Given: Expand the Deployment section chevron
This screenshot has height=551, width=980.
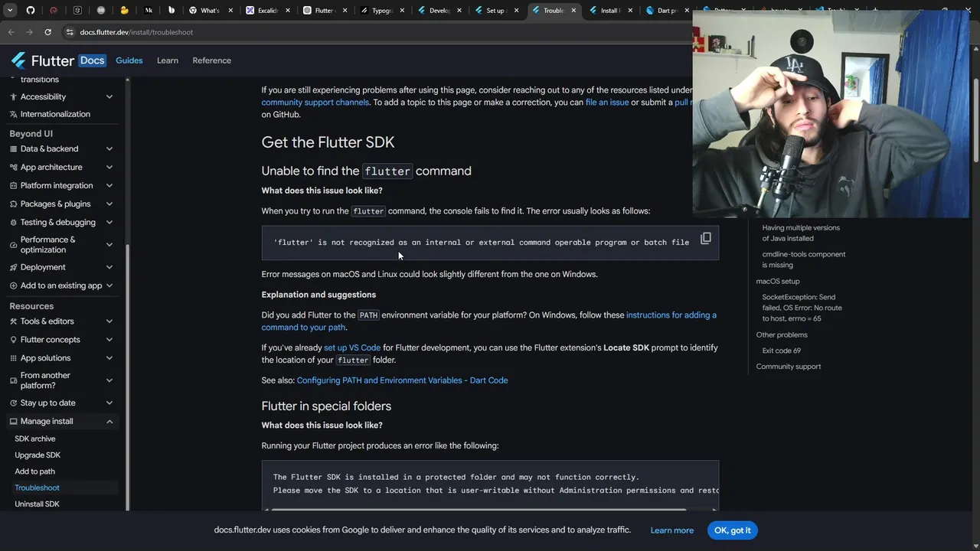Looking at the screenshot, I should click(109, 267).
